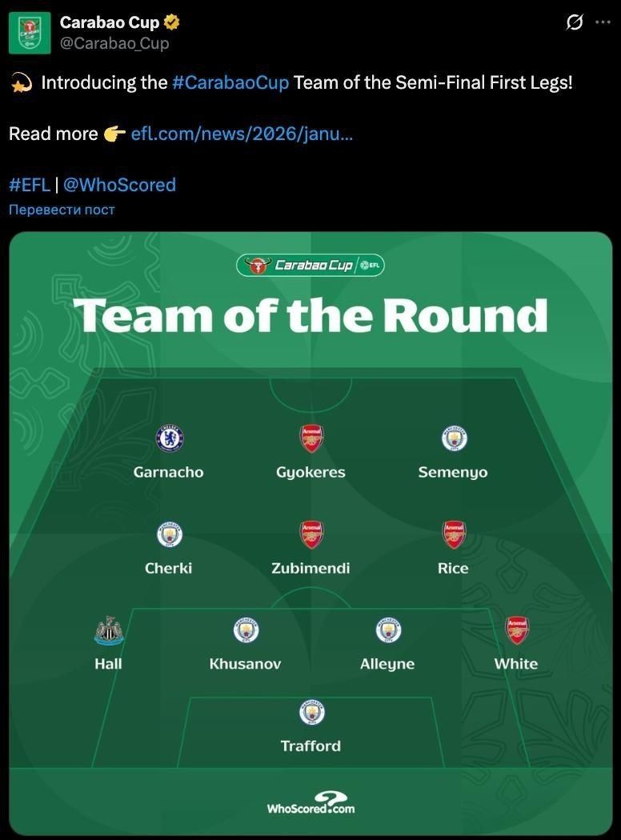This screenshot has height=840, width=621.
Task: Open the @WhoScored mention
Action: tap(119, 185)
